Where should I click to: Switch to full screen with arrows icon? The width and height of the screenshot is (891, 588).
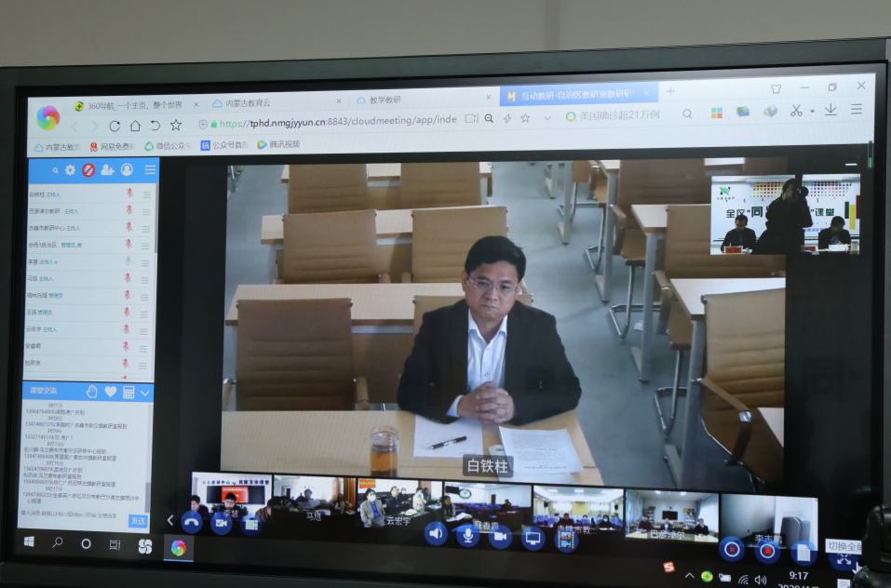844,560
